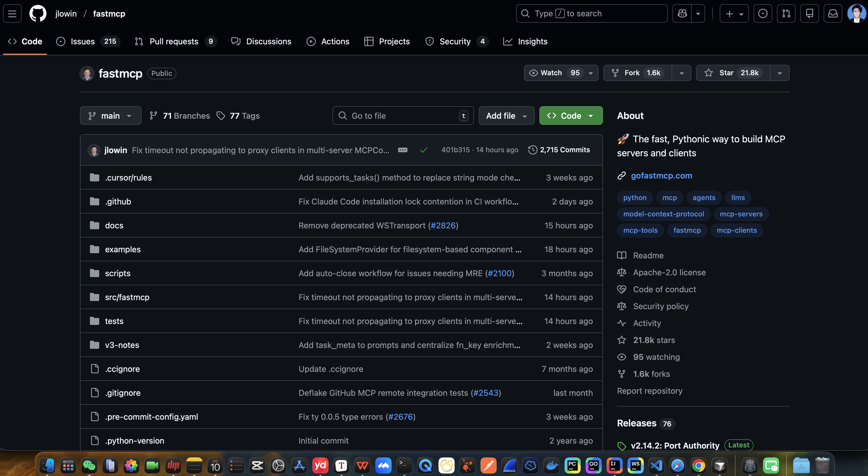This screenshot has height=476, width=868.
Task: Launch Google Chrome from the dock
Action: click(x=698, y=466)
